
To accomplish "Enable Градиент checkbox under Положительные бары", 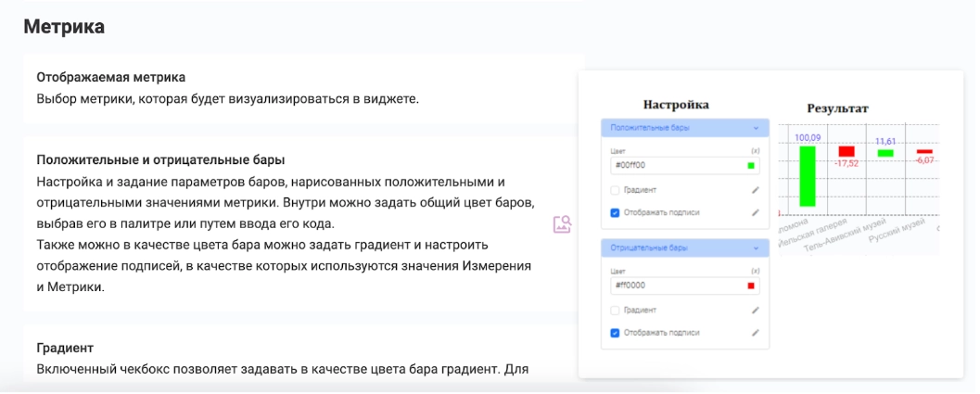I will 615,190.
